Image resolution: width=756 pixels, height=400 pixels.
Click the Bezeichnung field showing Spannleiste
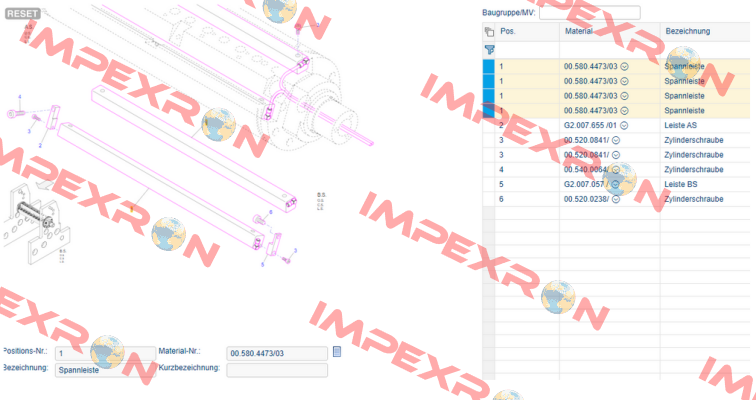pyautogui.click(x=105, y=370)
